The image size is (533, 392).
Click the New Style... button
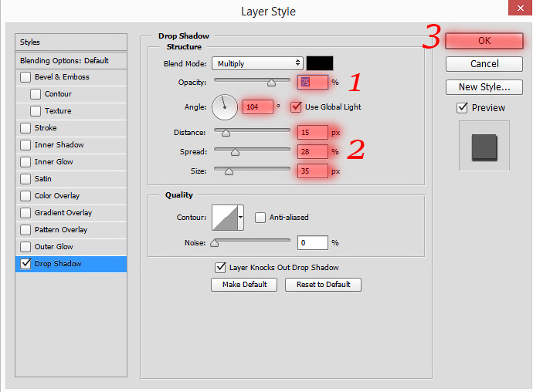click(484, 87)
